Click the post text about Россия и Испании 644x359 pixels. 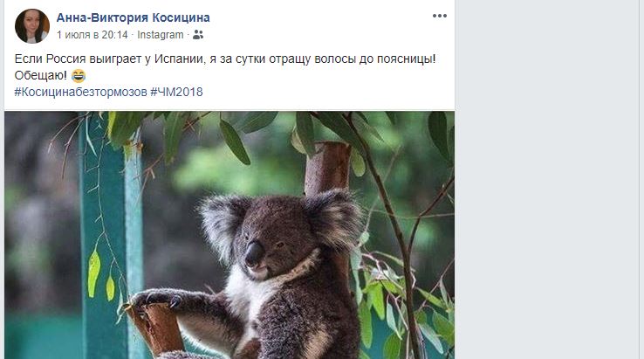coord(224,59)
